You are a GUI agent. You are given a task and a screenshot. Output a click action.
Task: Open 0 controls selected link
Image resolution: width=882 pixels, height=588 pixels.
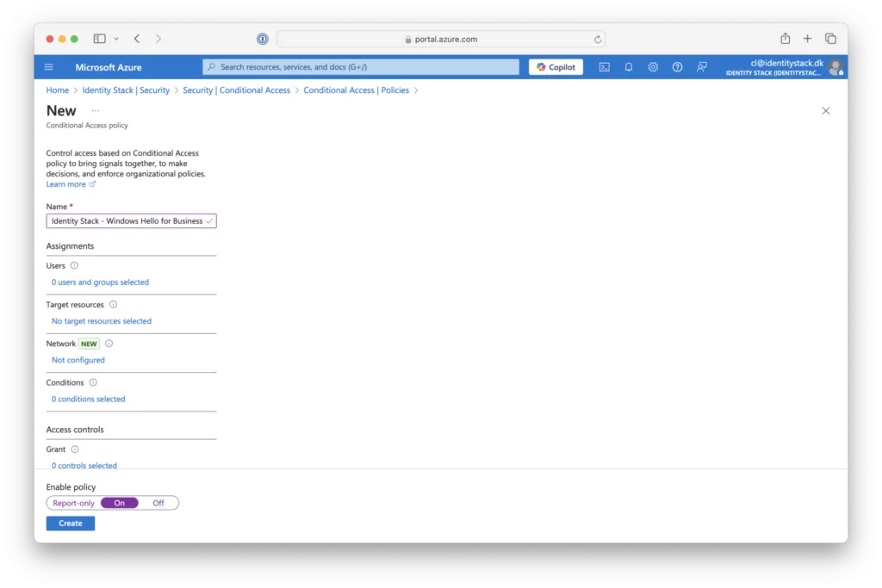84,465
